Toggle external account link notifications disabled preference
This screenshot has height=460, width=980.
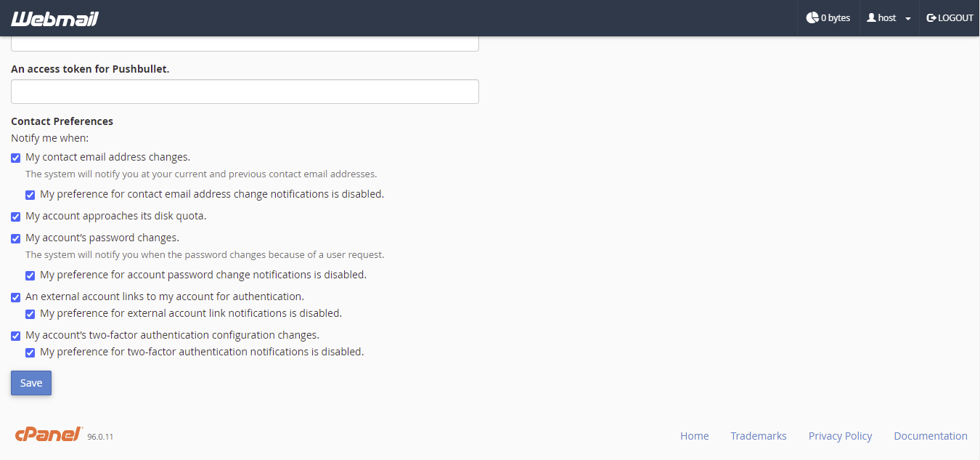(30, 315)
